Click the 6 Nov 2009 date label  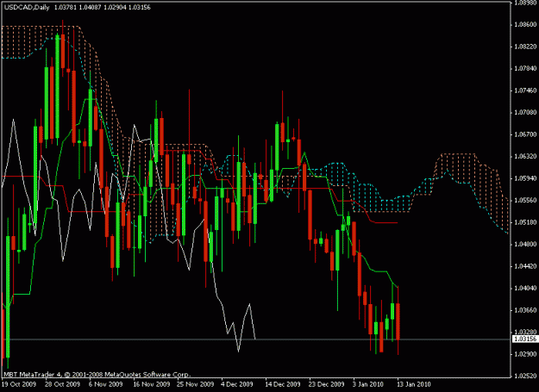105,384
